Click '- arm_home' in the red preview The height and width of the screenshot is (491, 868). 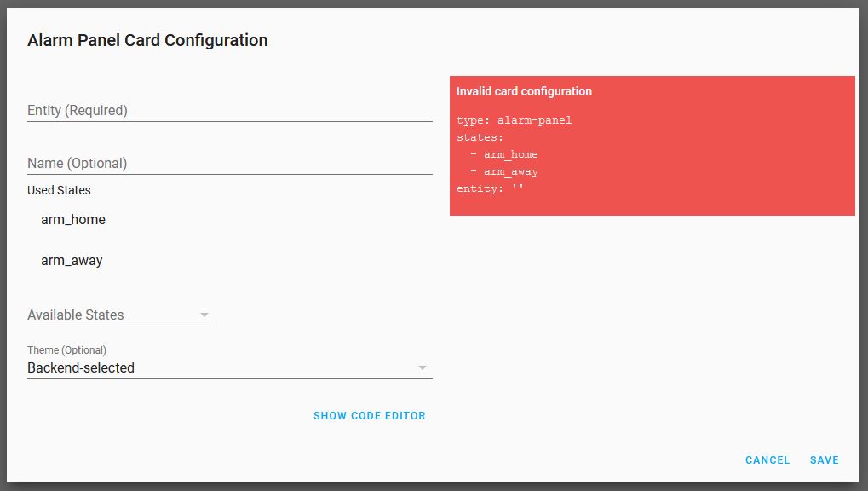pos(504,154)
